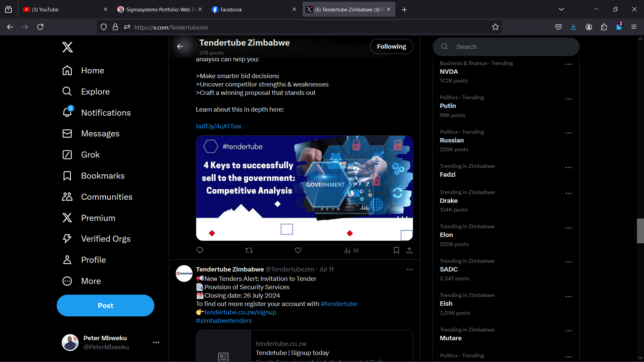Open the Notifications bell with 6 badge
Image resolution: width=644 pixels, height=362 pixels.
click(67, 113)
